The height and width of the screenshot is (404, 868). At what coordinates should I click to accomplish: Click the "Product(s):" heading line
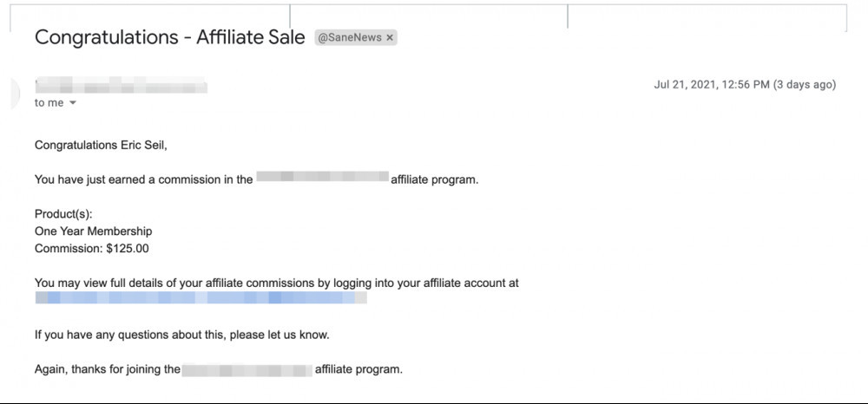coord(63,214)
